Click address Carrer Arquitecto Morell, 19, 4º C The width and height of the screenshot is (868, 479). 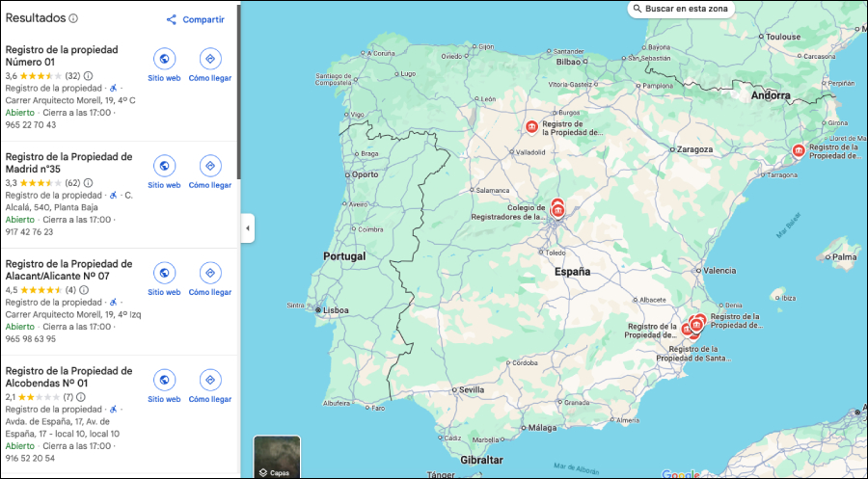coord(70,100)
